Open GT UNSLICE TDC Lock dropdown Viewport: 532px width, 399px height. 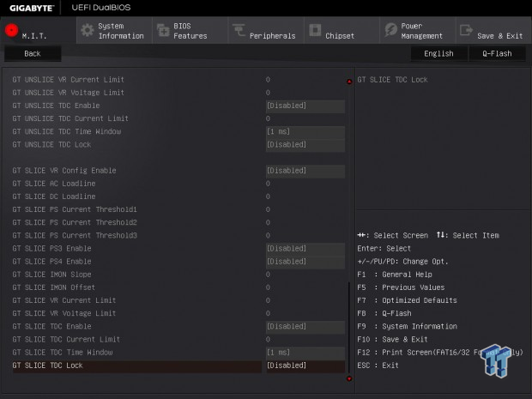tap(305, 145)
